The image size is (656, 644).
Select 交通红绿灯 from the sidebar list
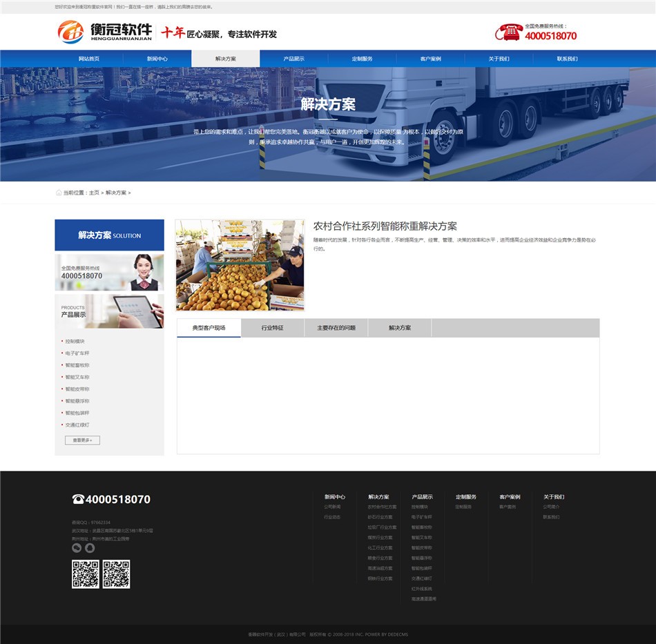(x=78, y=425)
